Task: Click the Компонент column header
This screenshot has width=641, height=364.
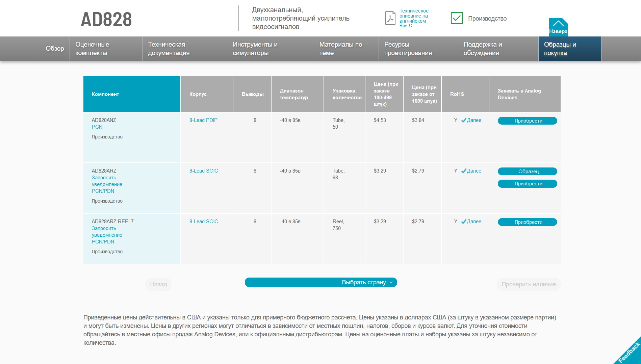Action: (x=132, y=94)
